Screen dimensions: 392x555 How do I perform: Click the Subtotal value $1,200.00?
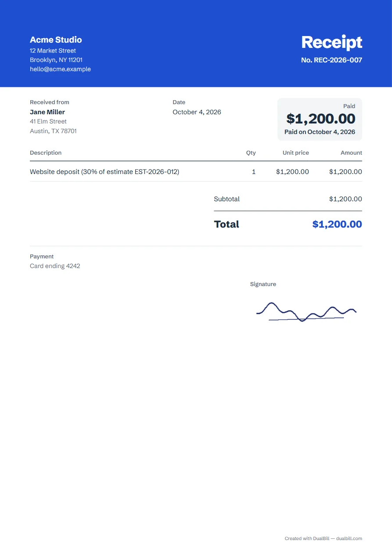(x=345, y=199)
